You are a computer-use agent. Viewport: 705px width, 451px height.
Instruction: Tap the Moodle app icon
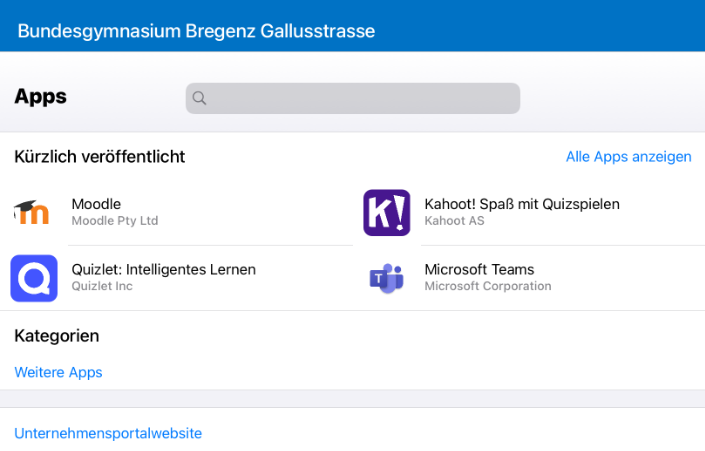point(33,212)
